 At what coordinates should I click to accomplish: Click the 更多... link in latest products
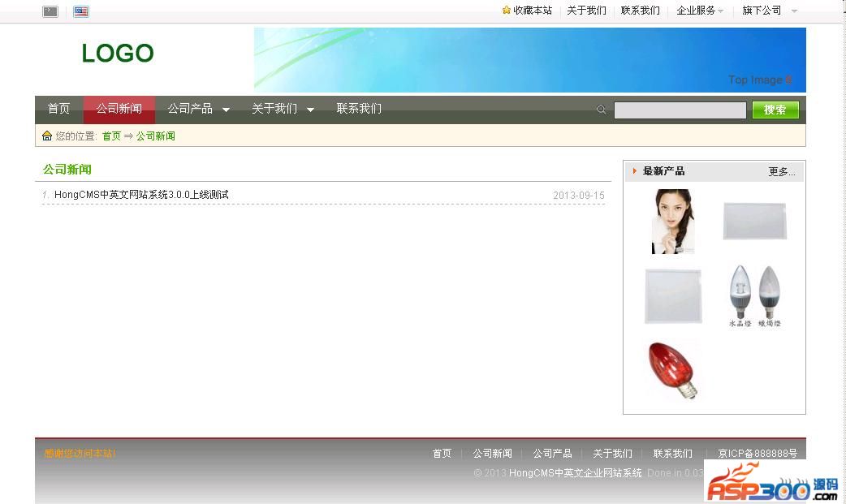click(781, 172)
